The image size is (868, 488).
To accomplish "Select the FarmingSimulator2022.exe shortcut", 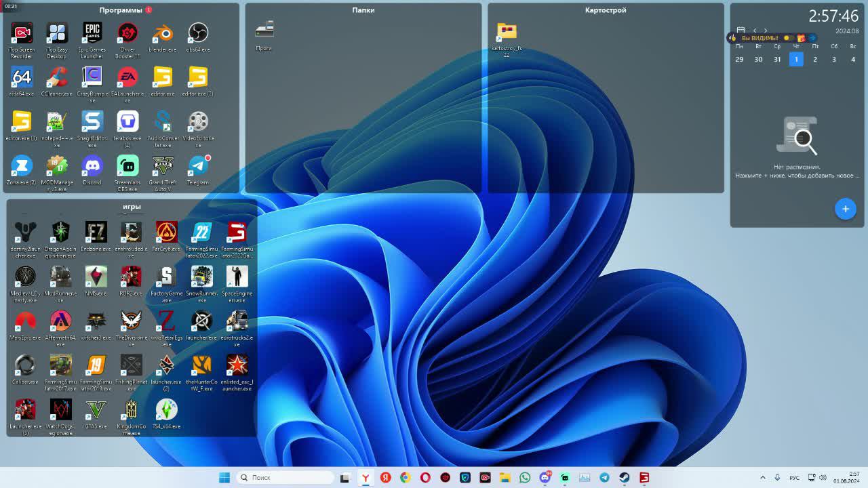I will click(x=201, y=240).
